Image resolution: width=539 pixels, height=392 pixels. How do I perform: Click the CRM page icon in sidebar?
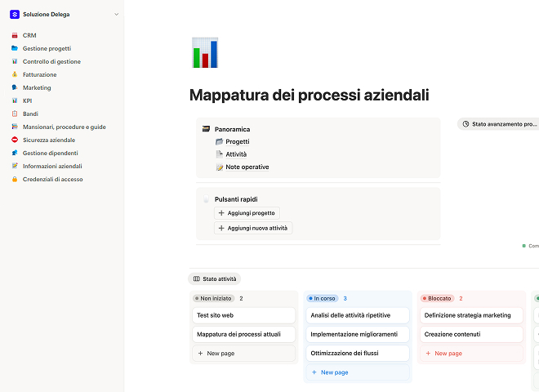(15, 35)
